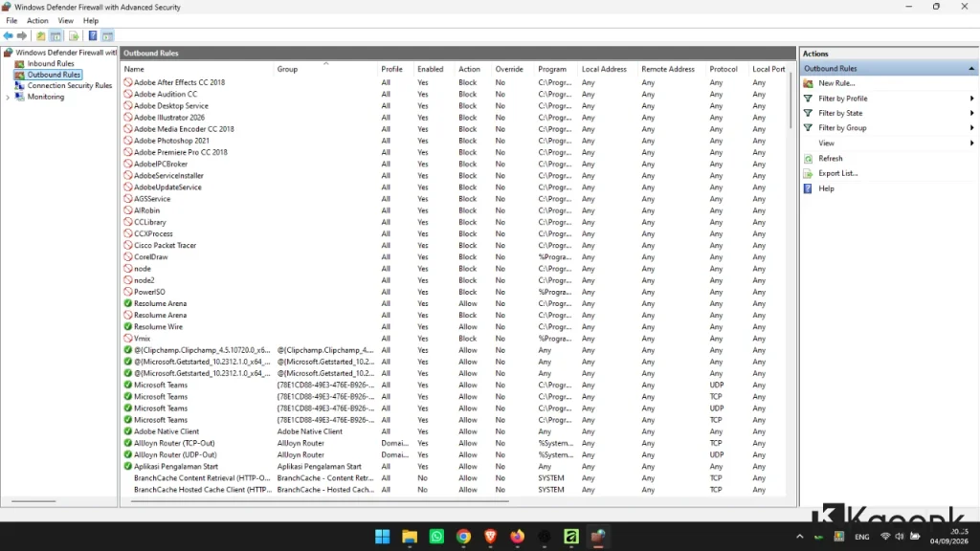The image size is (980, 551).
Task: Show hidden system tray icons chevron
Action: tap(799, 537)
